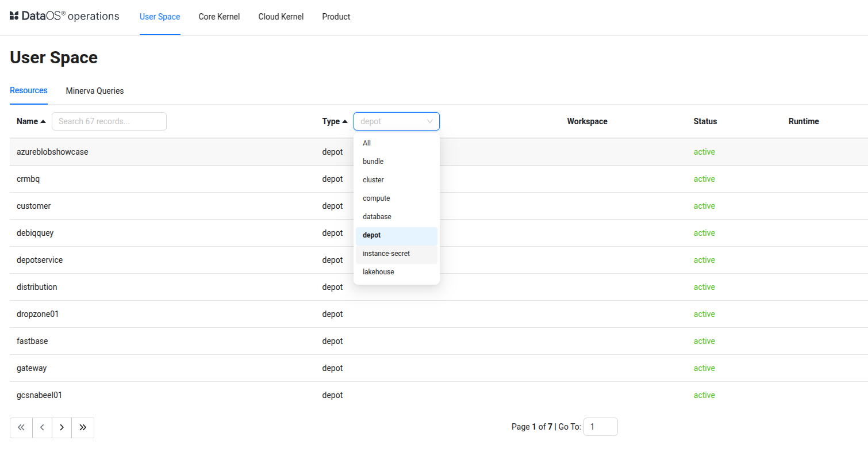Open the azureblobshowcase resource row
The width and height of the screenshot is (868, 467).
(52, 152)
